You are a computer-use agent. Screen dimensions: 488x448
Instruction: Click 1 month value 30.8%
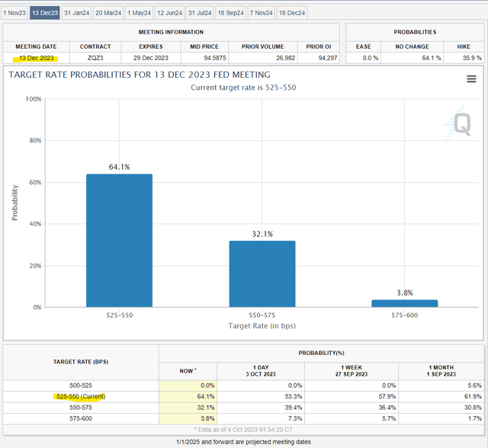pos(473,408)
